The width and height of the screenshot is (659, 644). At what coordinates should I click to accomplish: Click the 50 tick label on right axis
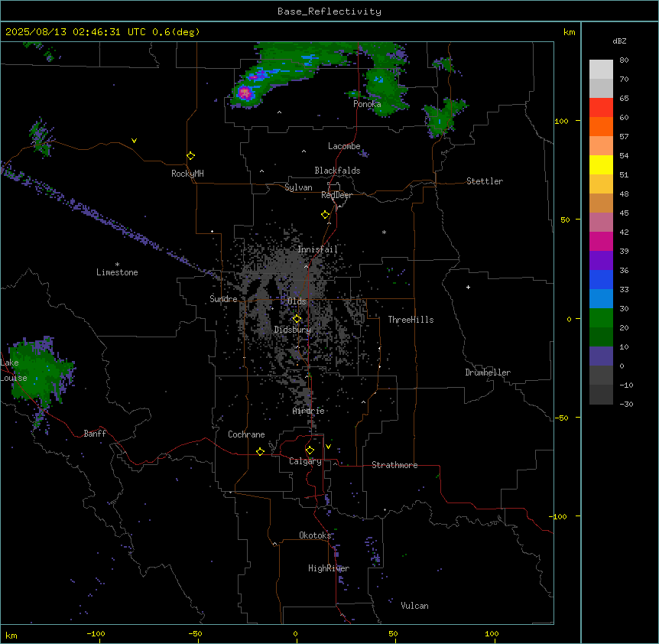(565, 220)
